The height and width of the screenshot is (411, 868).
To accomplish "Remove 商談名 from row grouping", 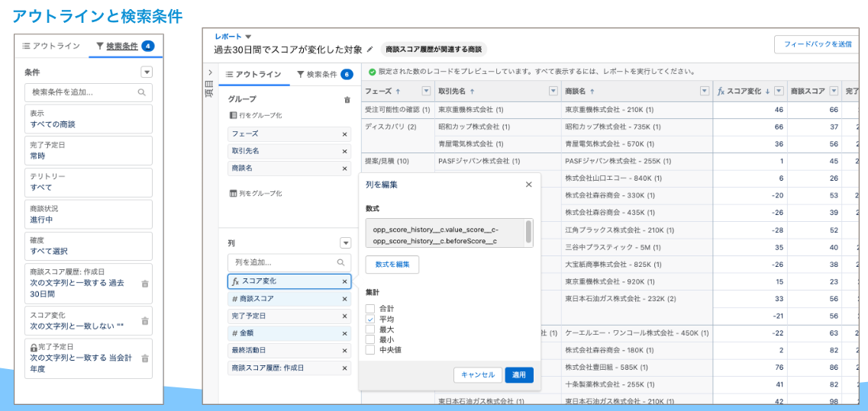I will [344, 168].
